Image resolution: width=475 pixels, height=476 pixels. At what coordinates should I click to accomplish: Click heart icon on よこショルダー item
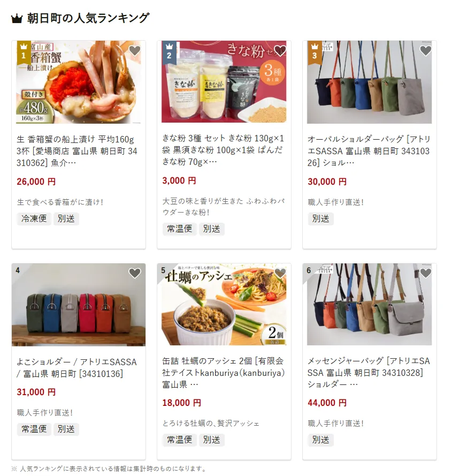(135, 273)
